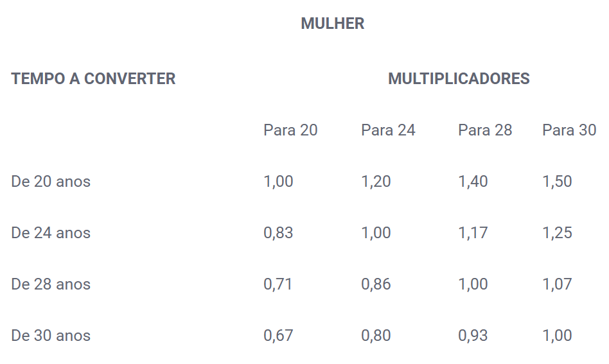Image resolution: width=609 pixels, height=364 pixels.
Task: Select the De 20 anos row label
Action: point(51,182)
